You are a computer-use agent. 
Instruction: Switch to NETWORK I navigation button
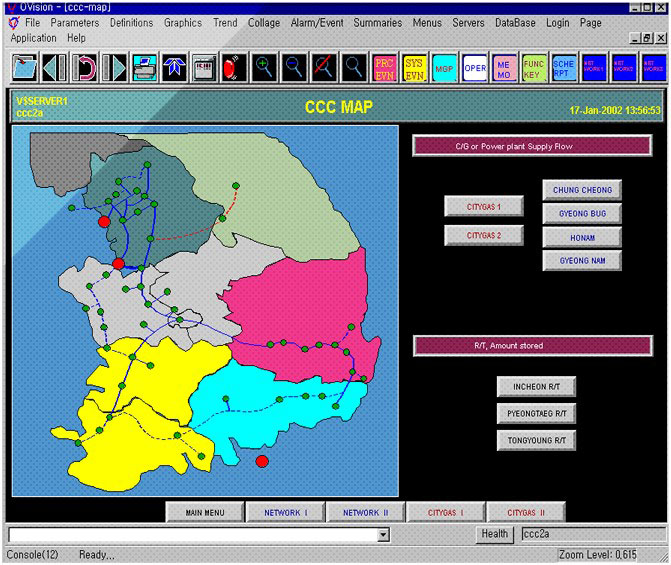[285, 512]
